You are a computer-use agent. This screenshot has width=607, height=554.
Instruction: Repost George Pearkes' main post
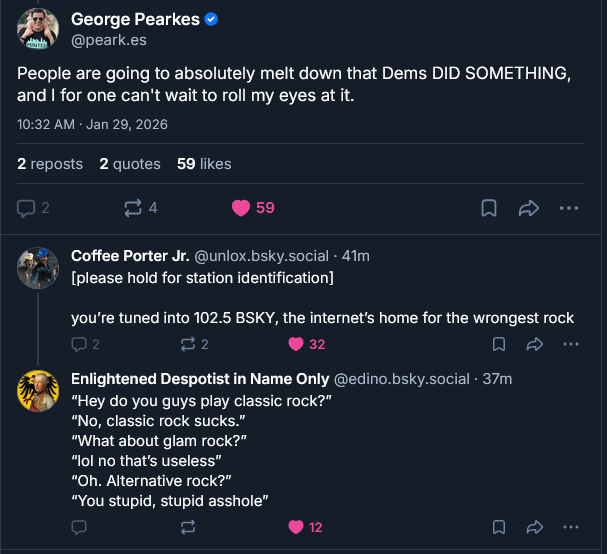(132, 208)
